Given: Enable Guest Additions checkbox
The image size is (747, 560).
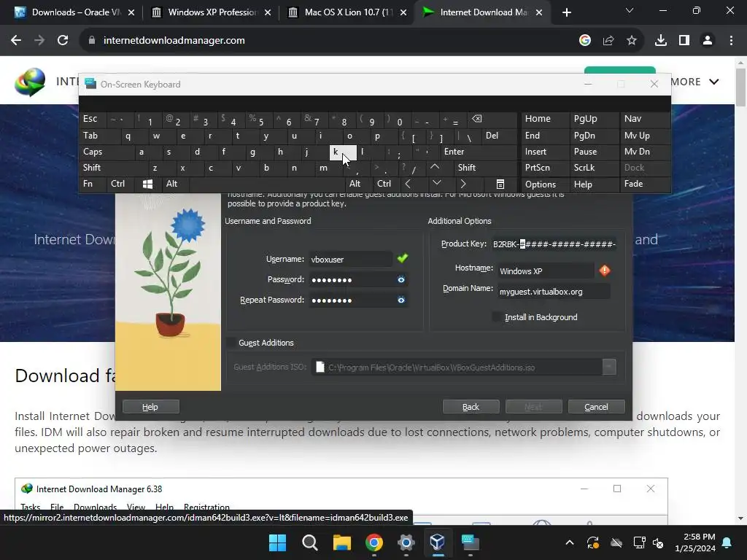Looking at the screenshot, I should pyautogui.click(x=231, y=343).
